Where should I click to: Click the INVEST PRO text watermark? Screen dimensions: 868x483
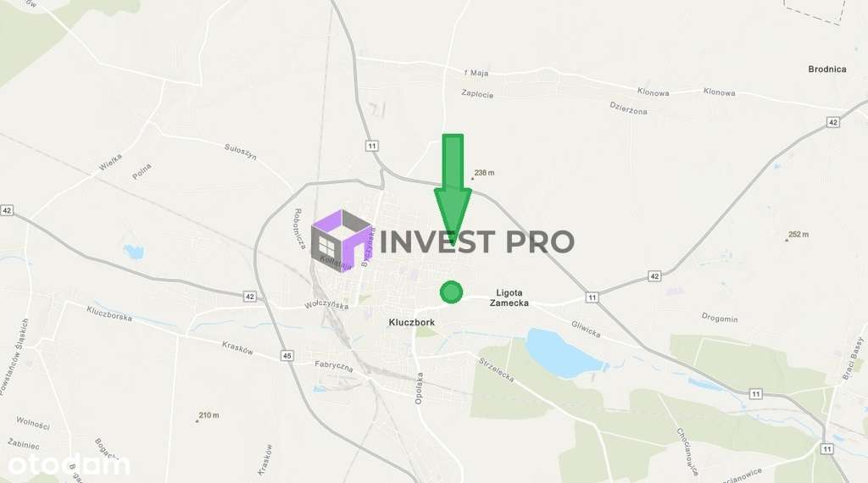tap(476, 241)
